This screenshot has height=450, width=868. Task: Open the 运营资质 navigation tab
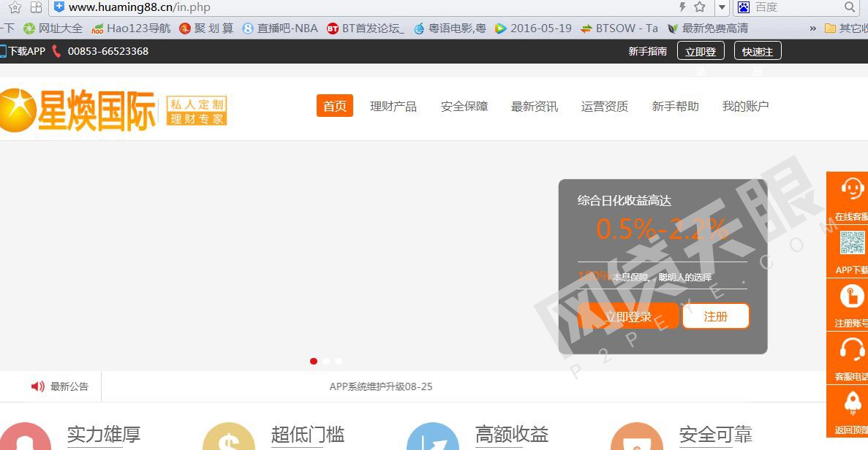[605, 106]
